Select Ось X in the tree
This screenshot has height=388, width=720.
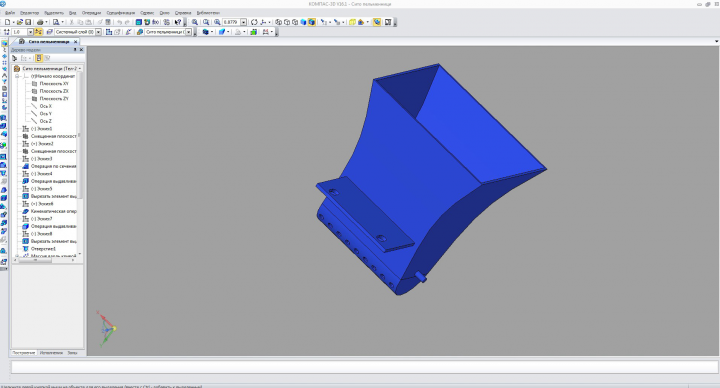tap(45, 106)
